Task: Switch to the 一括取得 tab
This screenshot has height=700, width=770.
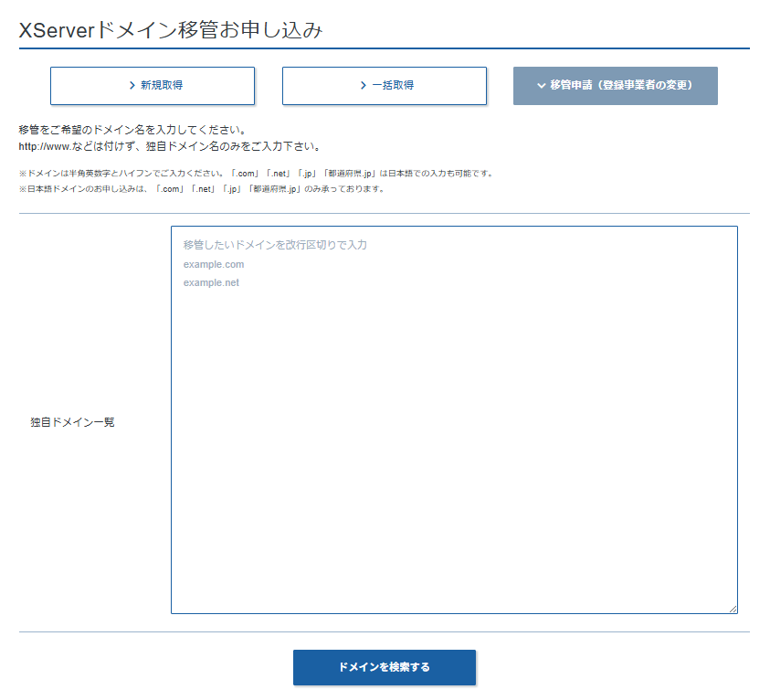Action: tap(385, 86)
